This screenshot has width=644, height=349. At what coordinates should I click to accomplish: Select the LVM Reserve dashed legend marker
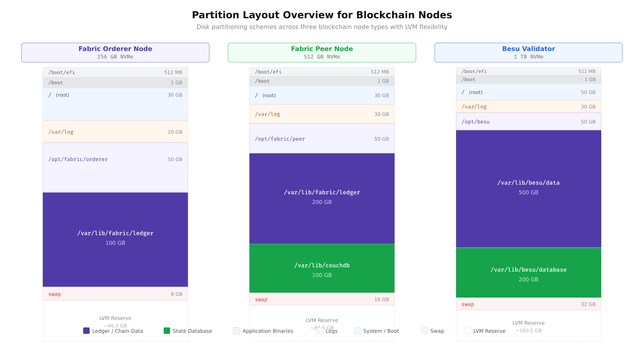[x=467, y=330]
